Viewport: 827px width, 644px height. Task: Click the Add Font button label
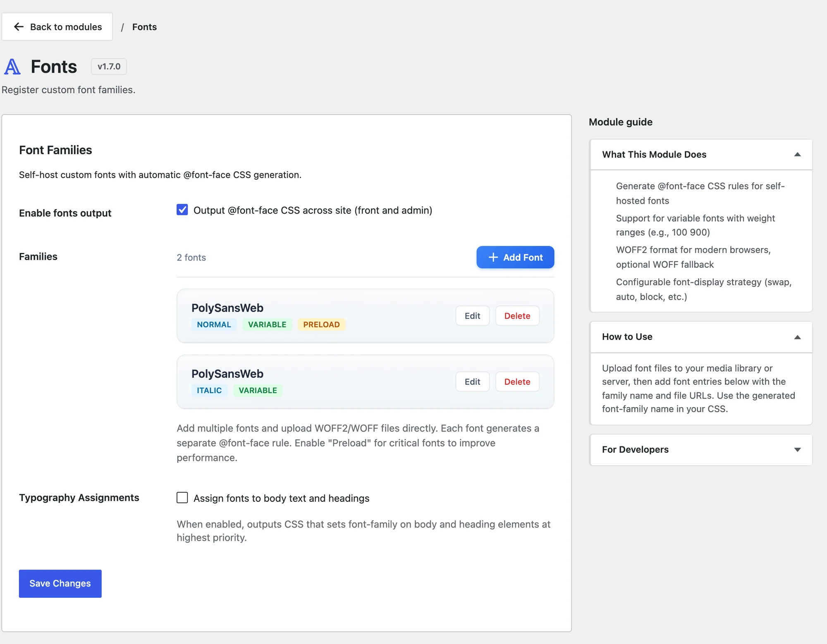click(523, 258)
